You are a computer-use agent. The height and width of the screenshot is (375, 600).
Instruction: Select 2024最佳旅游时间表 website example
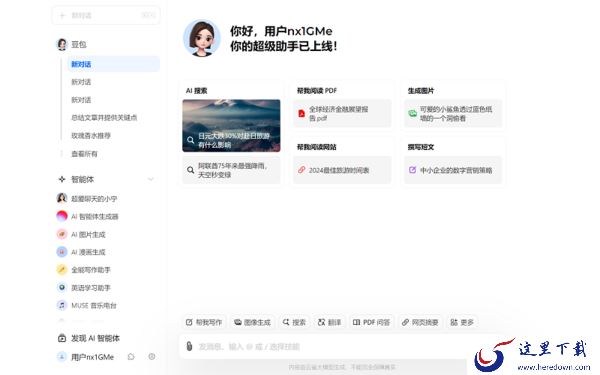click(342, 170)
